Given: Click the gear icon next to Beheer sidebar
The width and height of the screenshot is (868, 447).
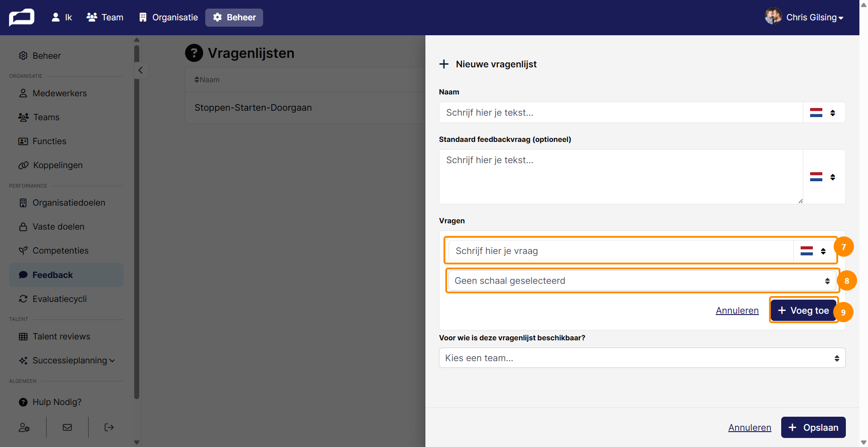Looking at the screenshot, I should (23, 56).
